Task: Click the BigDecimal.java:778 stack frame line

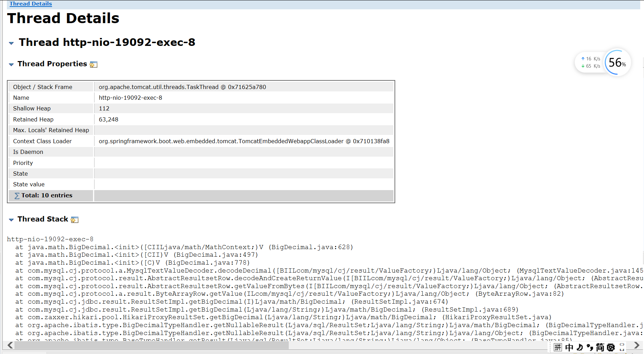Action: (132, 263)
